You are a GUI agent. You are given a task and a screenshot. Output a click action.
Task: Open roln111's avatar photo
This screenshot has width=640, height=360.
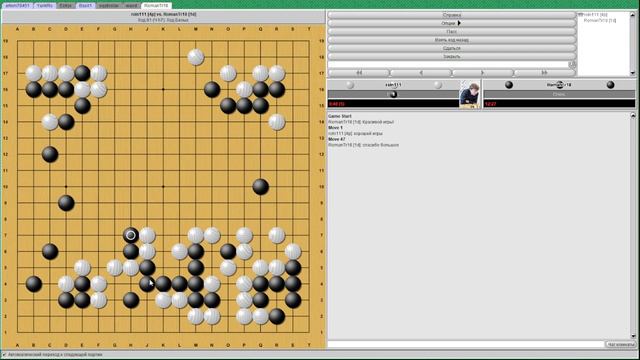(470, 94)
